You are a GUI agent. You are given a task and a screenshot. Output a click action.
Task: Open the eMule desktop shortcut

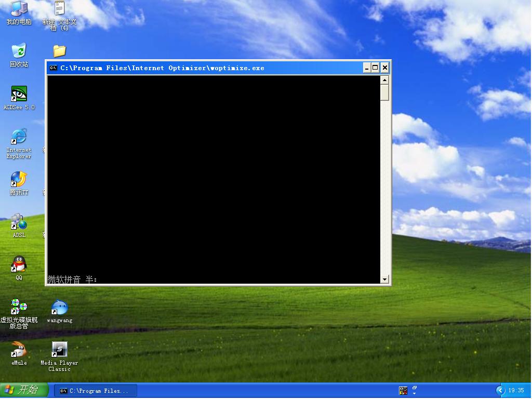(x=19, y=354)
